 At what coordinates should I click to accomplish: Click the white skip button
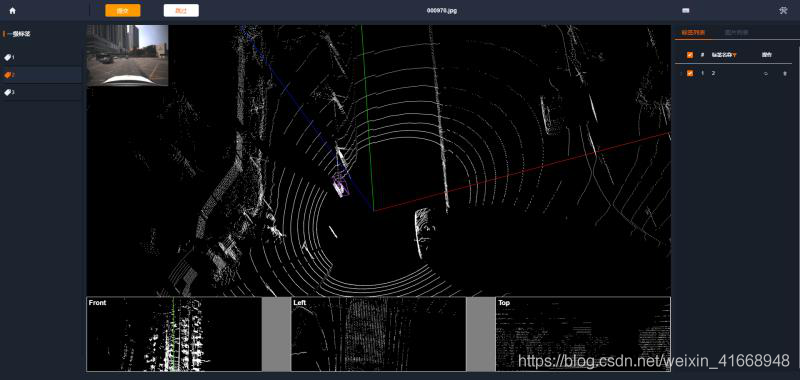click(x=181, y=10)
